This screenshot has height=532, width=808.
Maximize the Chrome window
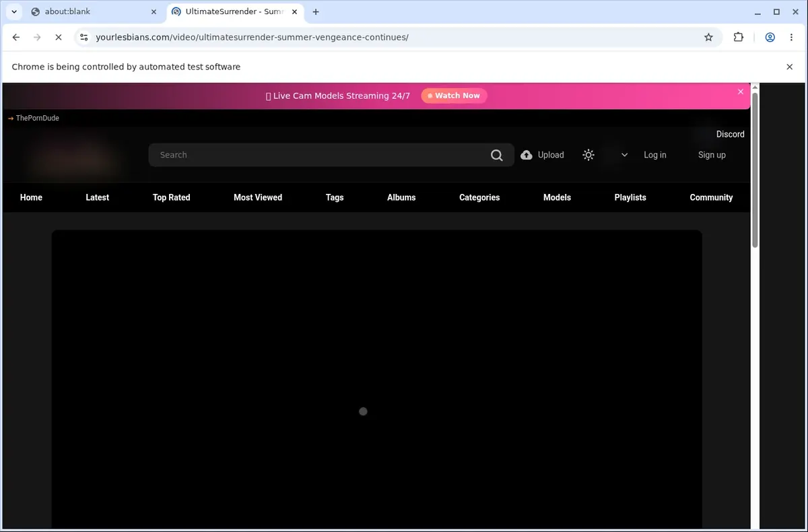point(776,11)
